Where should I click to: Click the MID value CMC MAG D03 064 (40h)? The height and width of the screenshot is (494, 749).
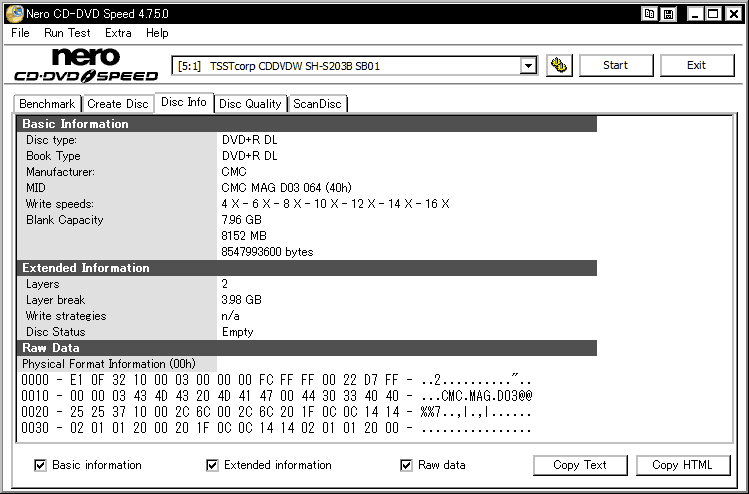(x=287, y=188)
